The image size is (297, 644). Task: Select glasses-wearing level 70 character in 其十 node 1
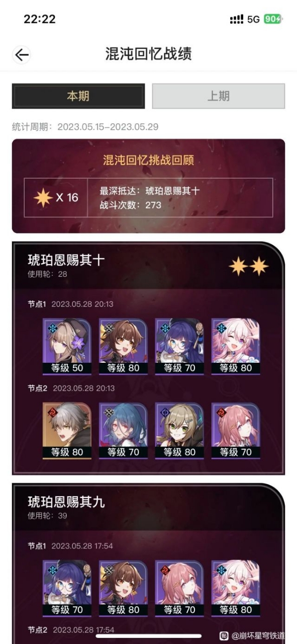(x=179, y=346)
